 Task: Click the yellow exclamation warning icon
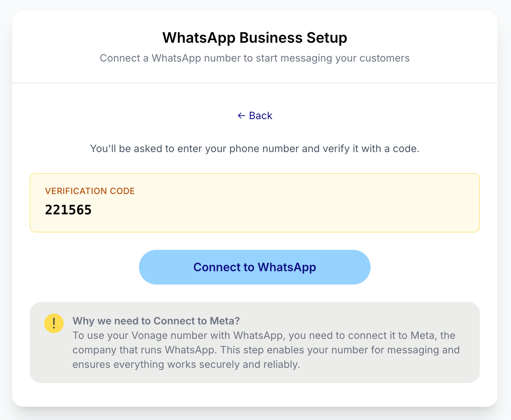(x=54, y=323)
